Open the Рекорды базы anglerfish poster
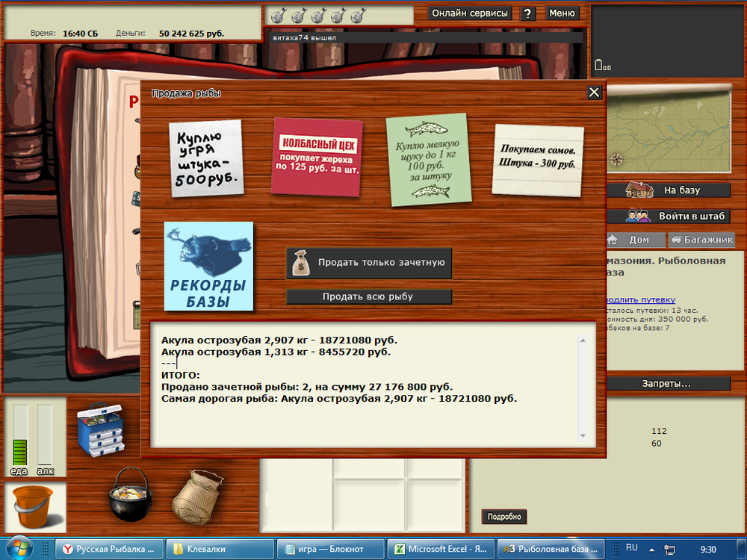This screenshot has width=747, height=560. [208, 266]
